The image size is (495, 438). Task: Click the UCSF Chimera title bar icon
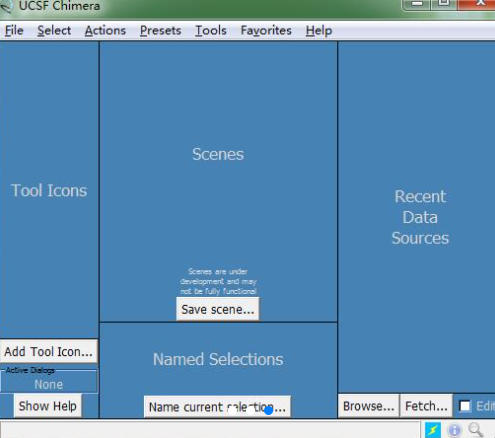click(6, 7)
